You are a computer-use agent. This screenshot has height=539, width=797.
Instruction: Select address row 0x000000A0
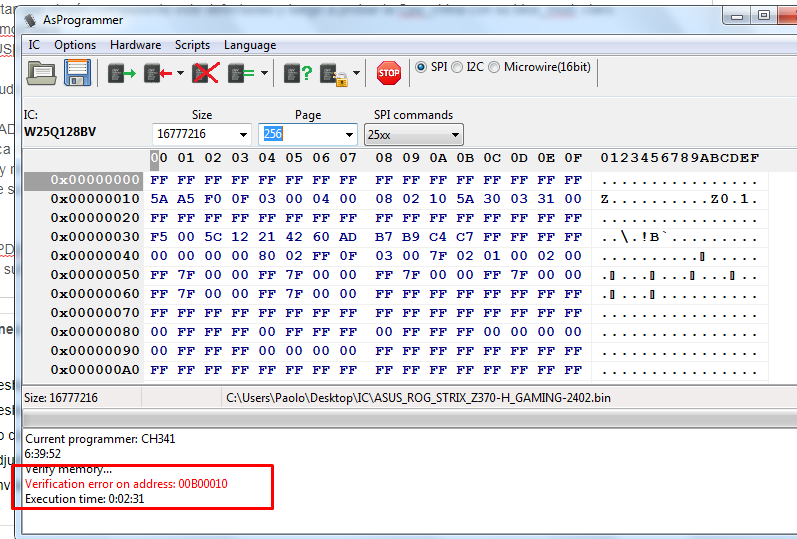(95, 370)
